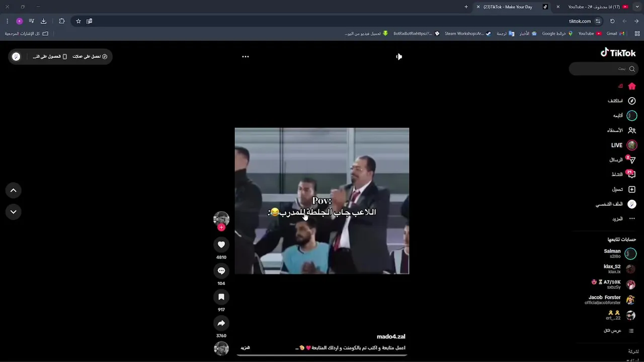Expand the show all following accounts list

point(619,331)
